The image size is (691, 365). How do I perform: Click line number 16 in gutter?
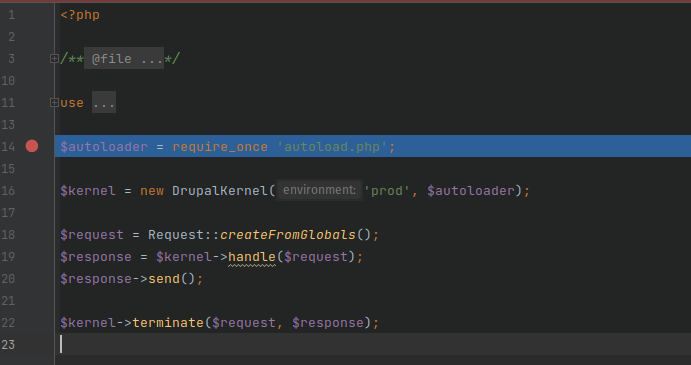[8, 190]
